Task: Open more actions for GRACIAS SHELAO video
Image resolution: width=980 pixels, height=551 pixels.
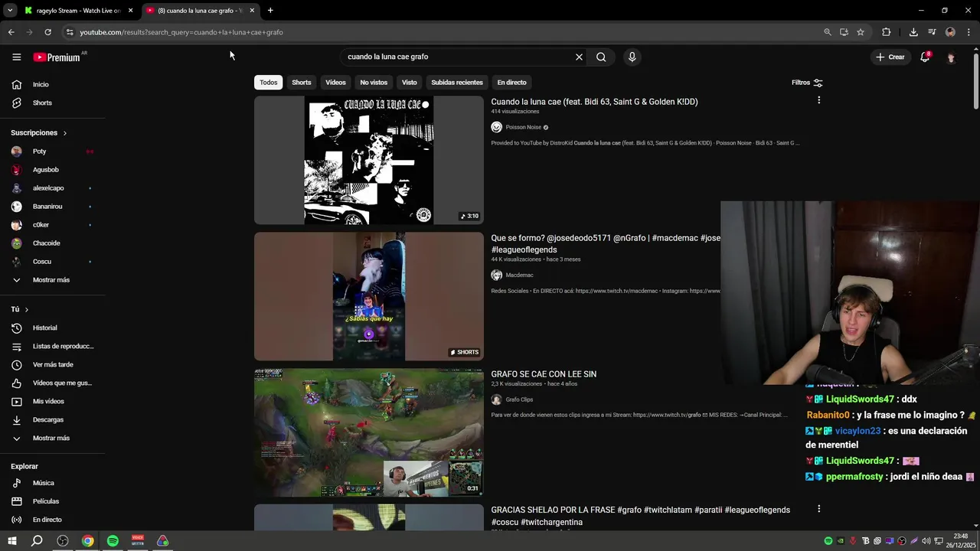Action: [x=818, y=509]
